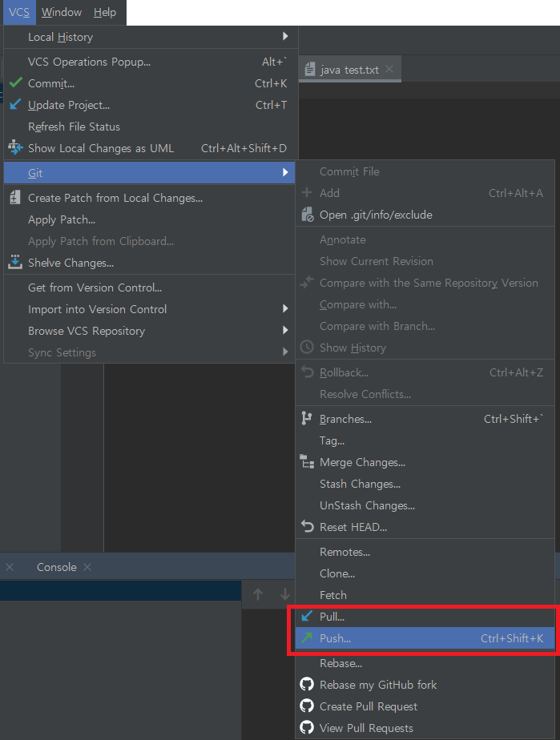Choose Resolve Conflicts entry
Image resolution: width=560 pixels, height=740 pixels.
425,394
